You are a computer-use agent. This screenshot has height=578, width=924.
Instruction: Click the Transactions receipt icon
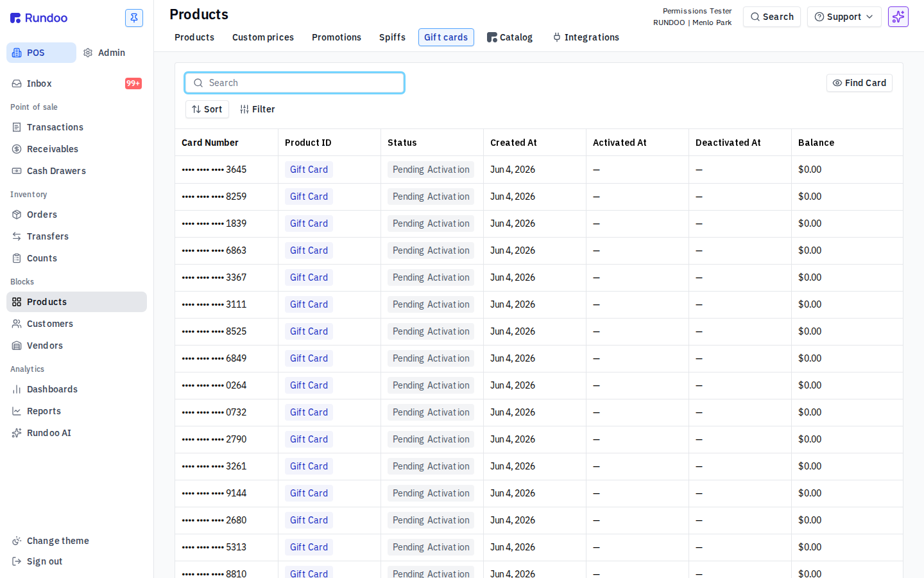[17, 127]
